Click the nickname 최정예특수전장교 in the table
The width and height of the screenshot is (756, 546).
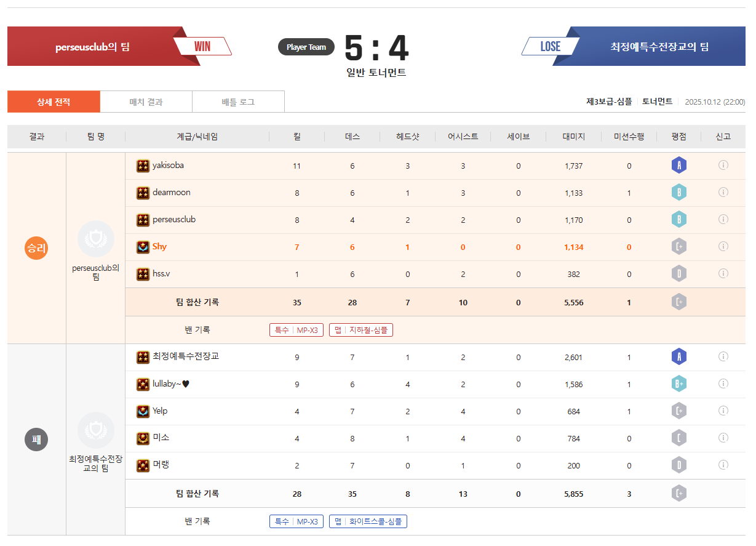186,356
